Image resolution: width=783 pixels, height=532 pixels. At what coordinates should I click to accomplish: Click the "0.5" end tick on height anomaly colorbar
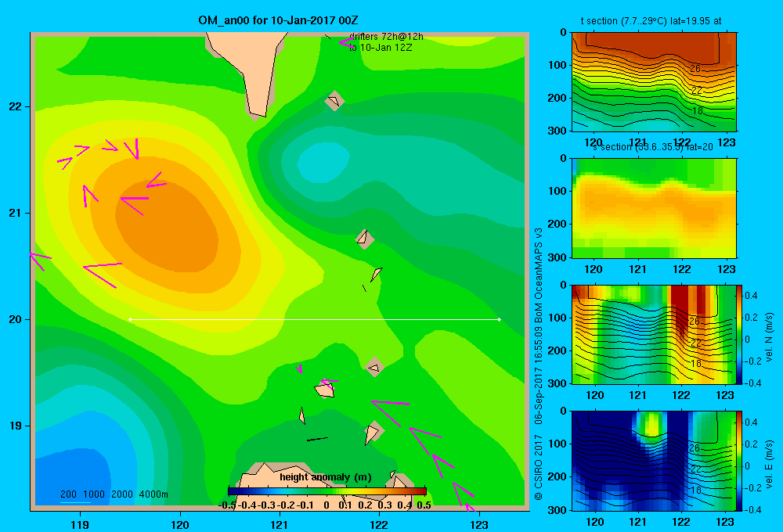coord(424,505)
